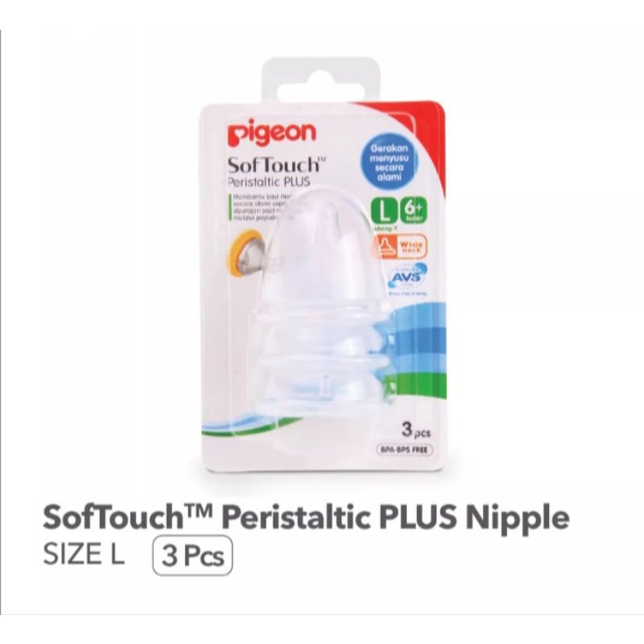Click the red Pigeon brand logo
Image resolution: width=644 pixels, height=644 pixels.
pos(271,133)
